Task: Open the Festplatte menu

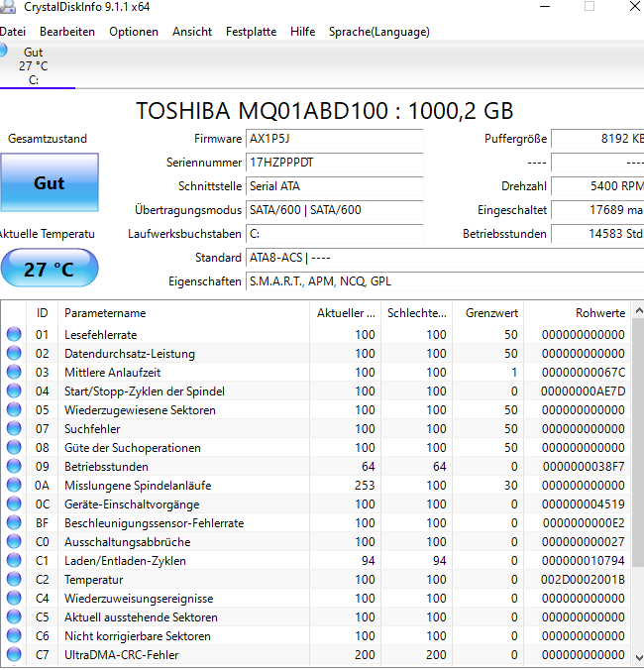Action: (x=251, y=32)
